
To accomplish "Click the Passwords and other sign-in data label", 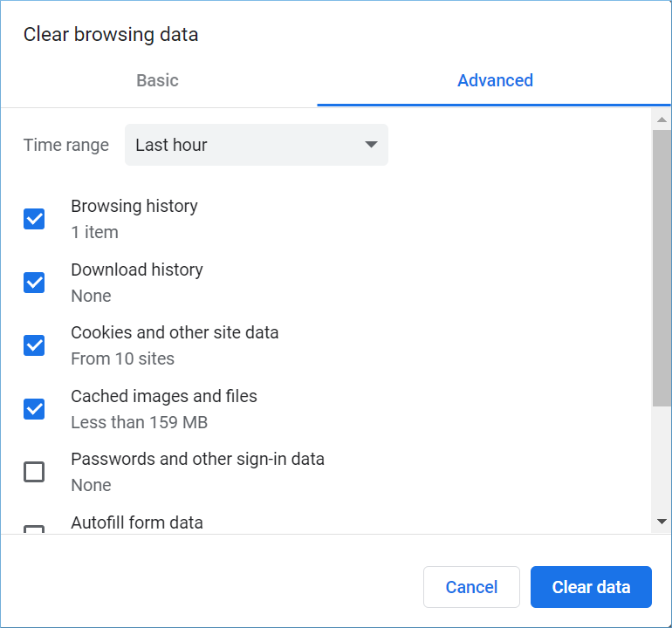I will click(x=197, y=459).
